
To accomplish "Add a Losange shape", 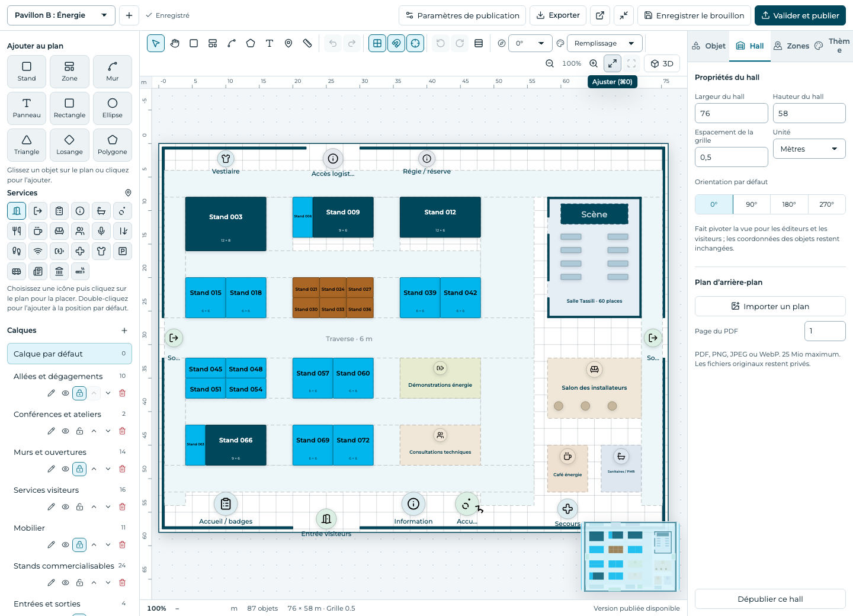I will (x=69, y=145).
